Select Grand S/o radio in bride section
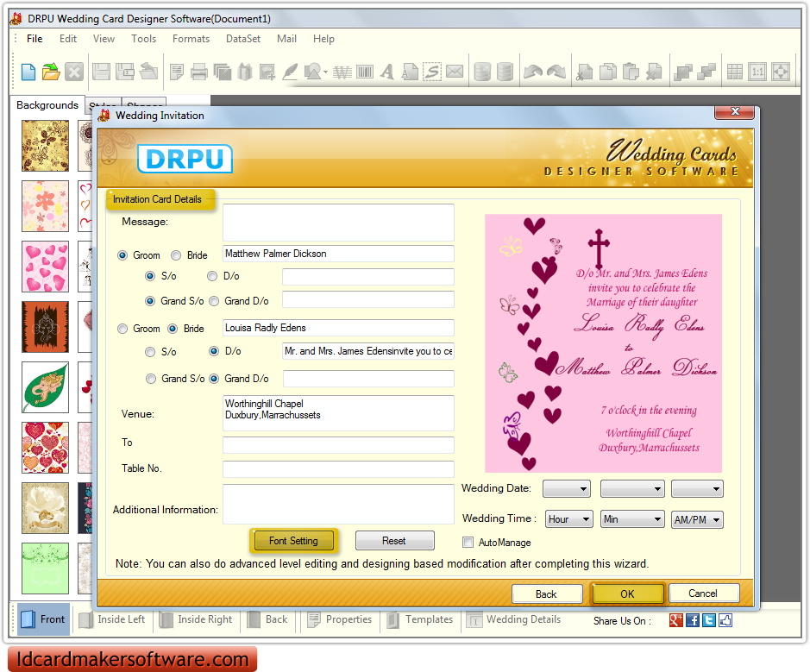 click(x=151, y=379)
